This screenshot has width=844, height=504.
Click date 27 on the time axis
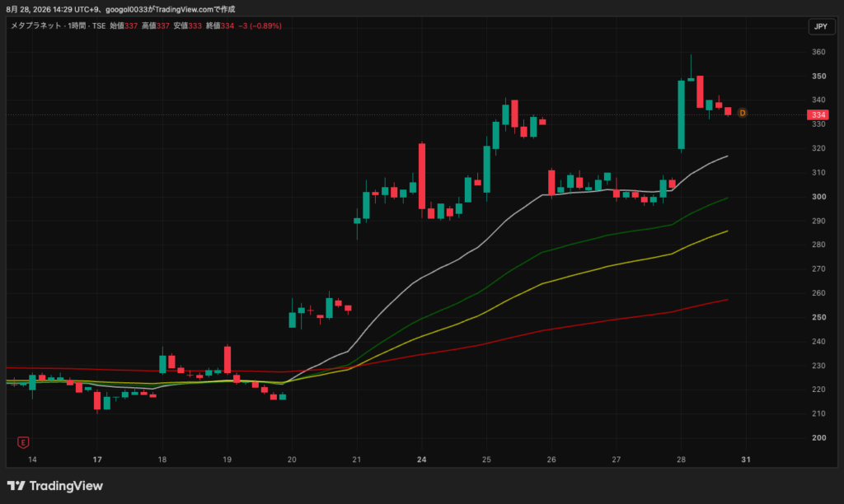coord(617,460)
